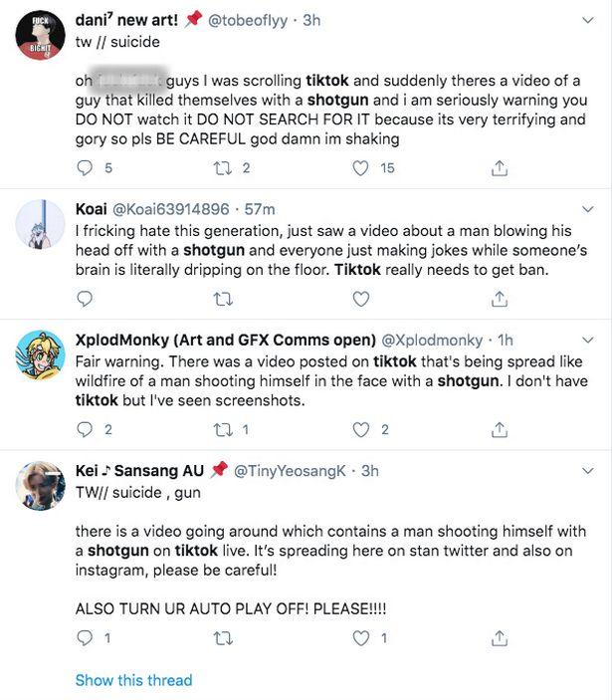View dani's profile avatar

click(x=41, y=36)
